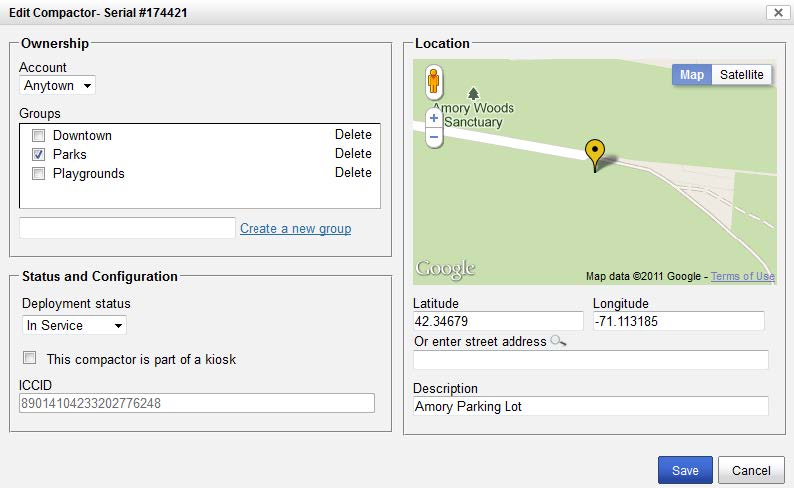The height and width of the screenshot is (488, 794).
Task: Check the Playgrounds group checkbox
Action: (38, 173)
